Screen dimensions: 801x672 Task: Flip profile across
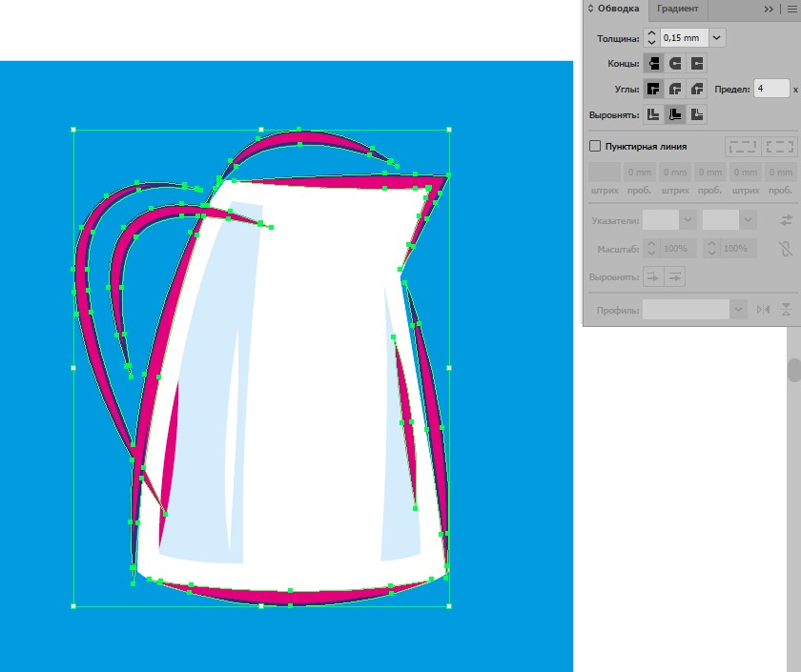click(786, 310)
